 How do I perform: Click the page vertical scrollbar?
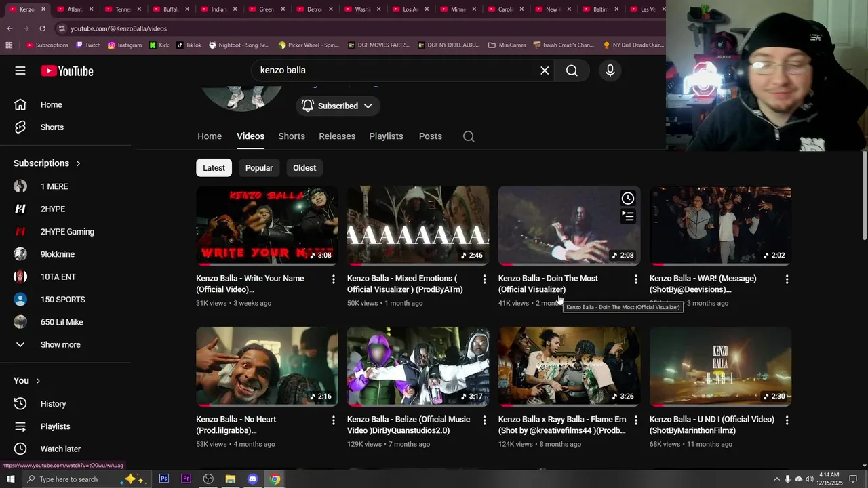(864, 195)
